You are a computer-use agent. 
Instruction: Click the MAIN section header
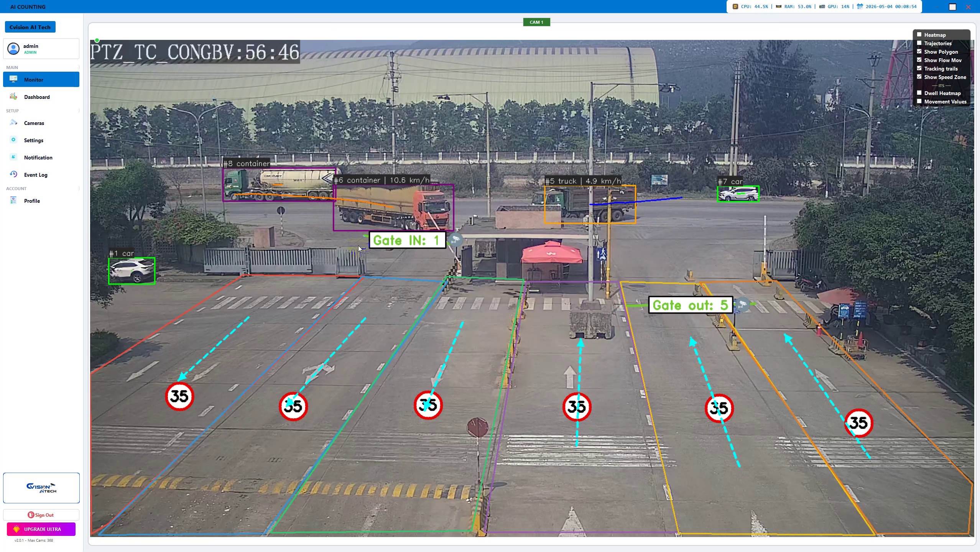click(x=12, y=67)
